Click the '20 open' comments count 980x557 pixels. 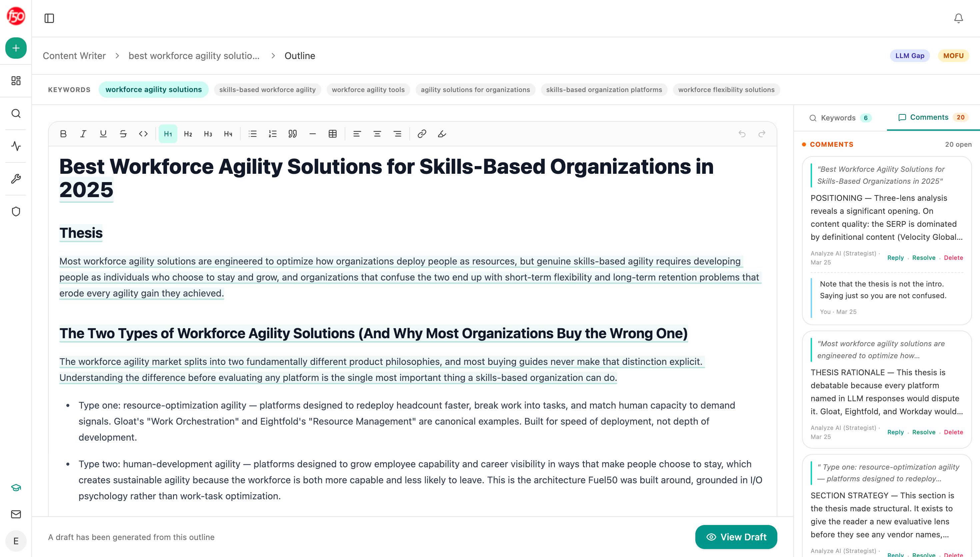coord(958,145)
